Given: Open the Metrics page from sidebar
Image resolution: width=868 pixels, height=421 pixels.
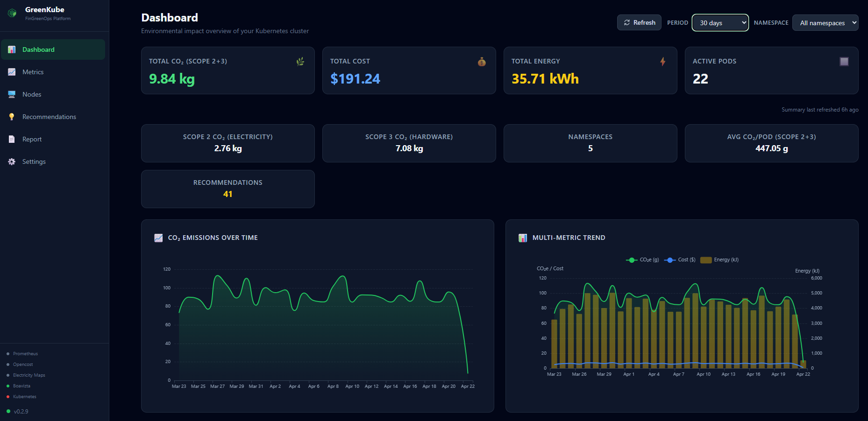Looking at the screenshot, I should (33, 72).
